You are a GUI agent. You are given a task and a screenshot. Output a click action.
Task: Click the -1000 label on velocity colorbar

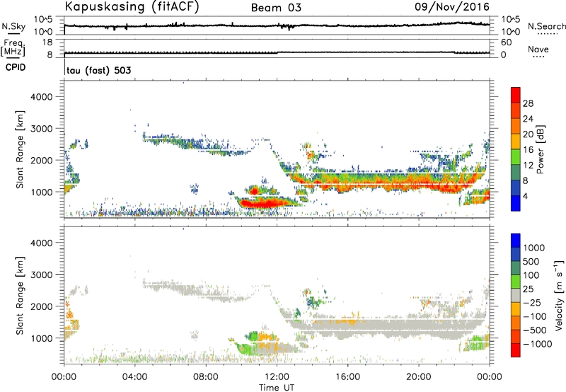538,344
